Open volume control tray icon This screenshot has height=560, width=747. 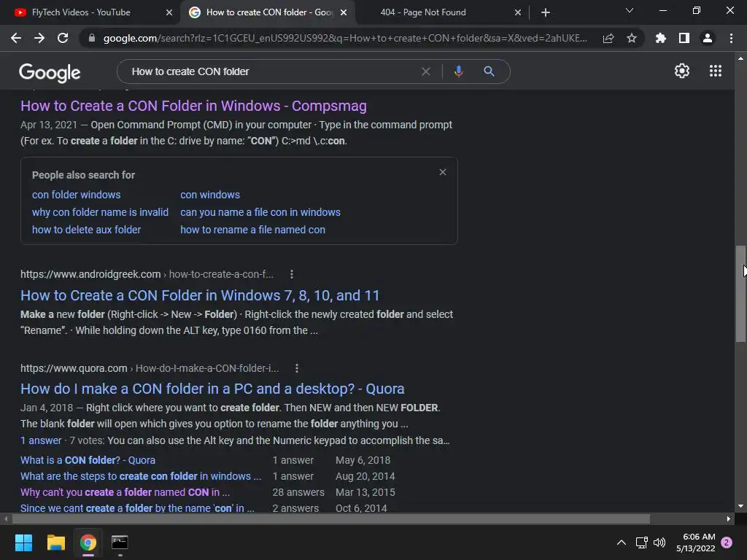pos(659,542)
